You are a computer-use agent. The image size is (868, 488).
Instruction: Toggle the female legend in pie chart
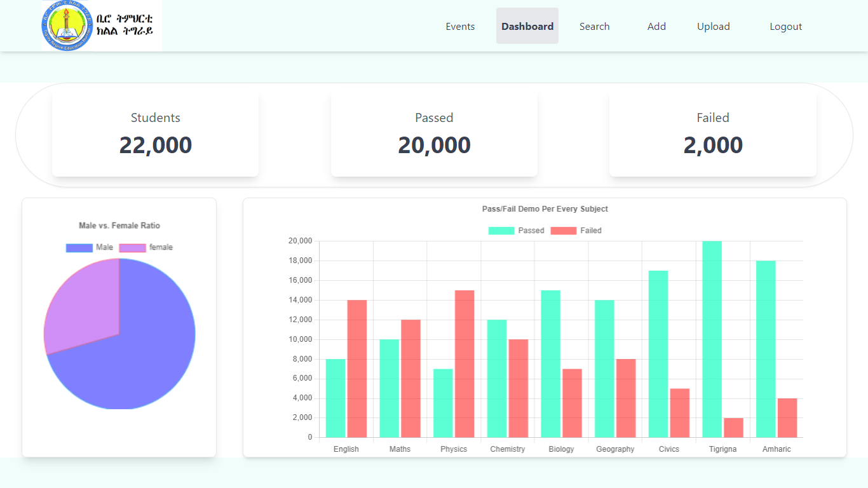[x=146, y=247]
